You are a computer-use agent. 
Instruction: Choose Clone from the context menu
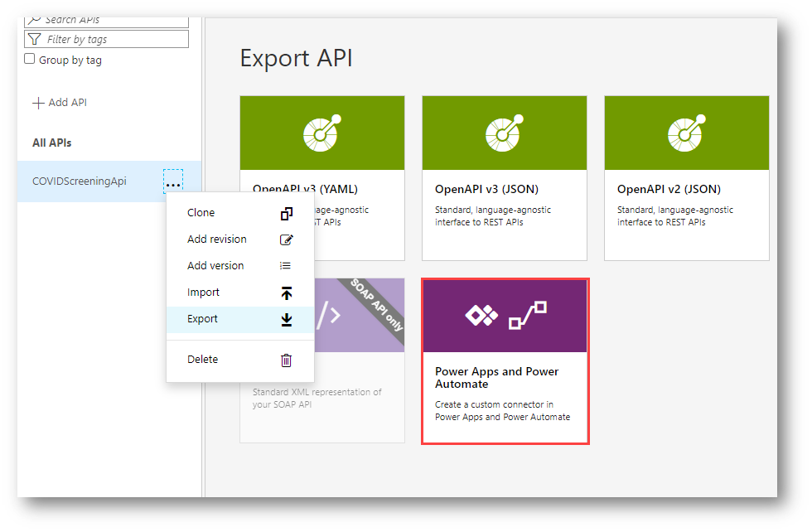tap(201, 213)
